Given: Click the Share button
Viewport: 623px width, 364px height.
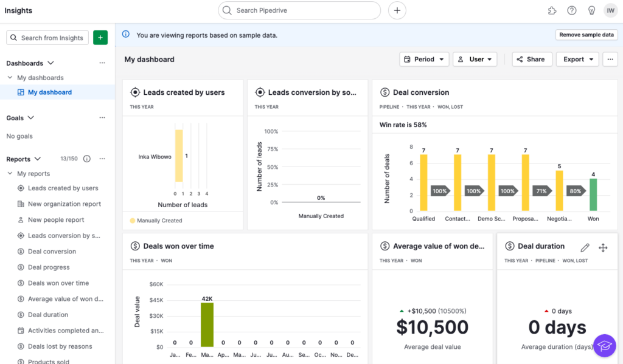Looking at the screenshot, I should coord(532,60).
